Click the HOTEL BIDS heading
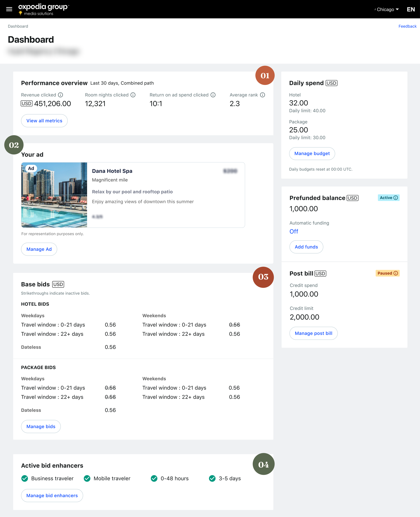 pos(35,304)
